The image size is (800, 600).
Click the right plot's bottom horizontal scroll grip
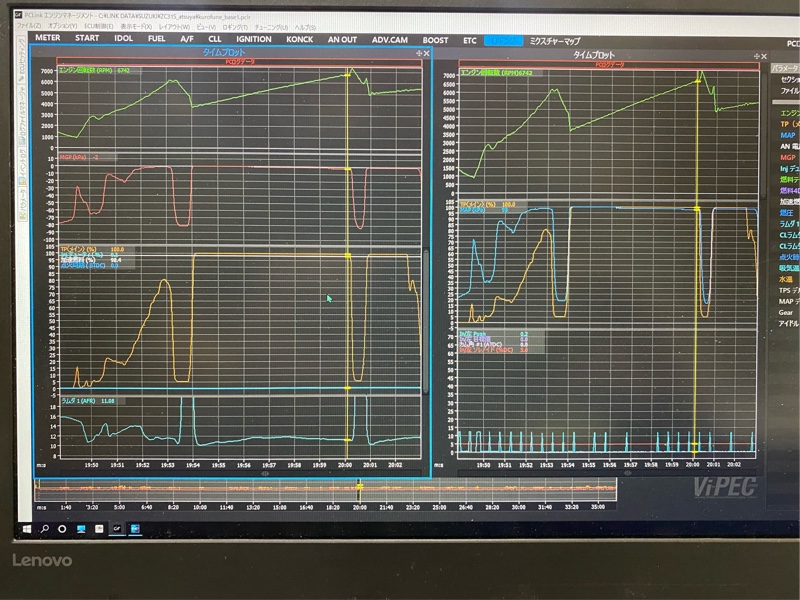628,473
